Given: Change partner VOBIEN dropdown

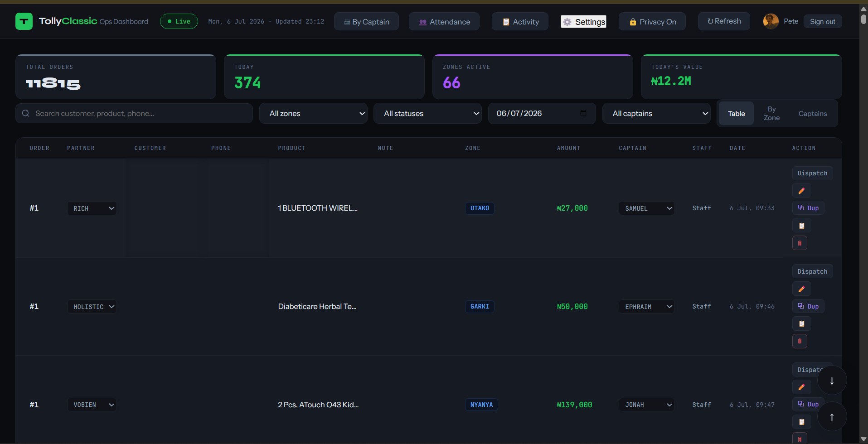Looking at the screenshot, I should [x=92, y=405].
